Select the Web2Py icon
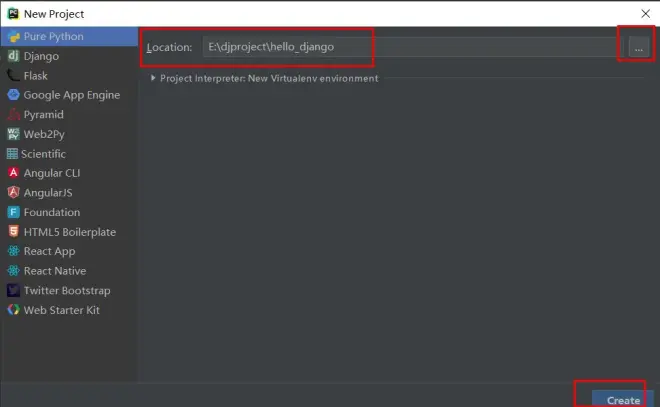This screenshot has height=407, width=660. click(13, 134)
